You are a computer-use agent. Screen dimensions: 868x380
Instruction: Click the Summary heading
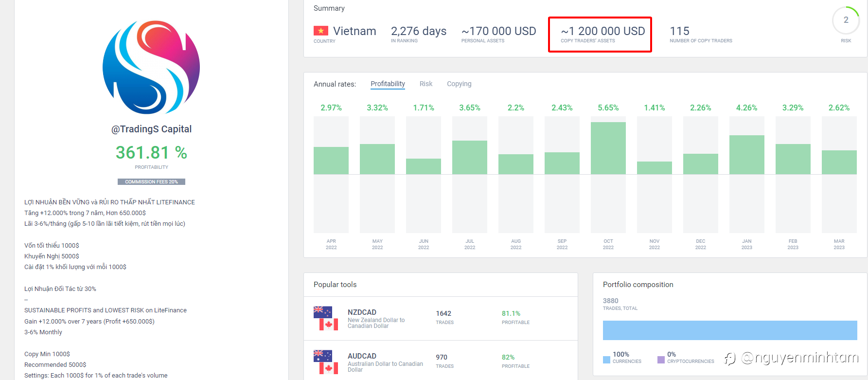(329, 8)
